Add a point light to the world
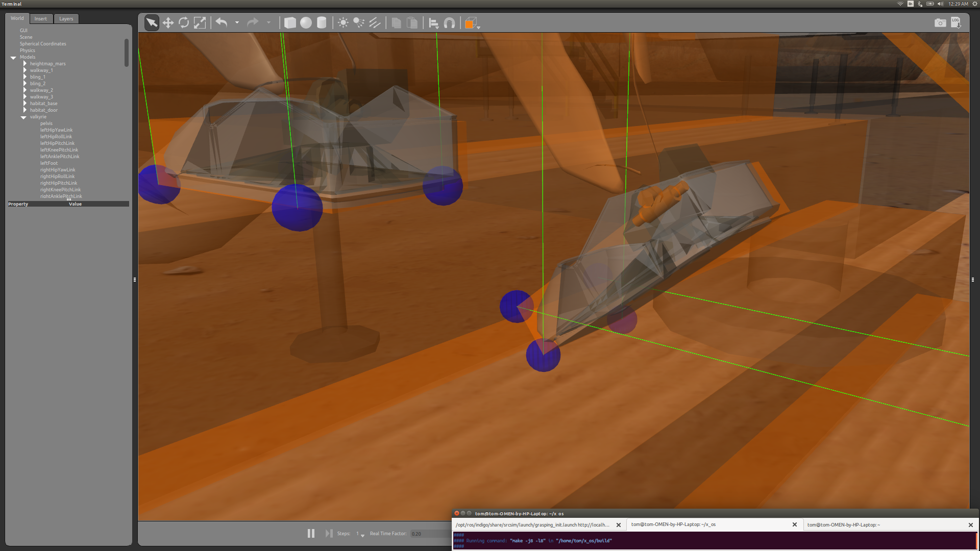 [343, 22]
